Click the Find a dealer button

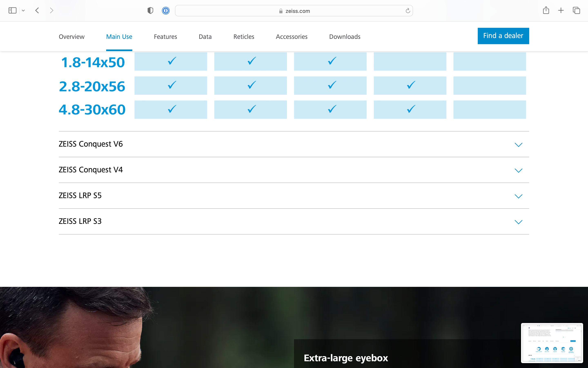pos(503,36)
